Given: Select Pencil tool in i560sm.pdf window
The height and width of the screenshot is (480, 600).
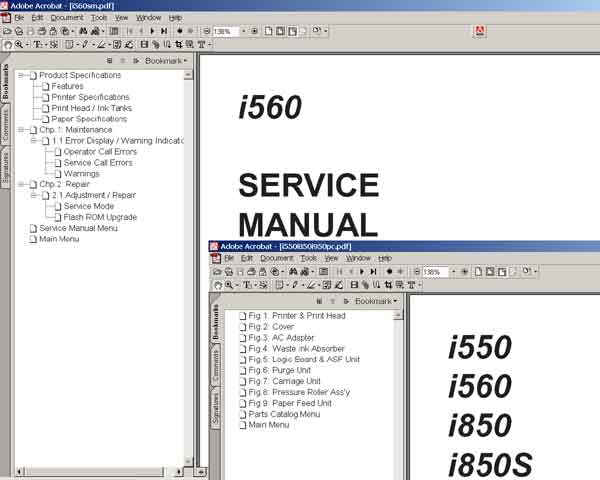Looking at the screenshot, I should coord(85,45).
